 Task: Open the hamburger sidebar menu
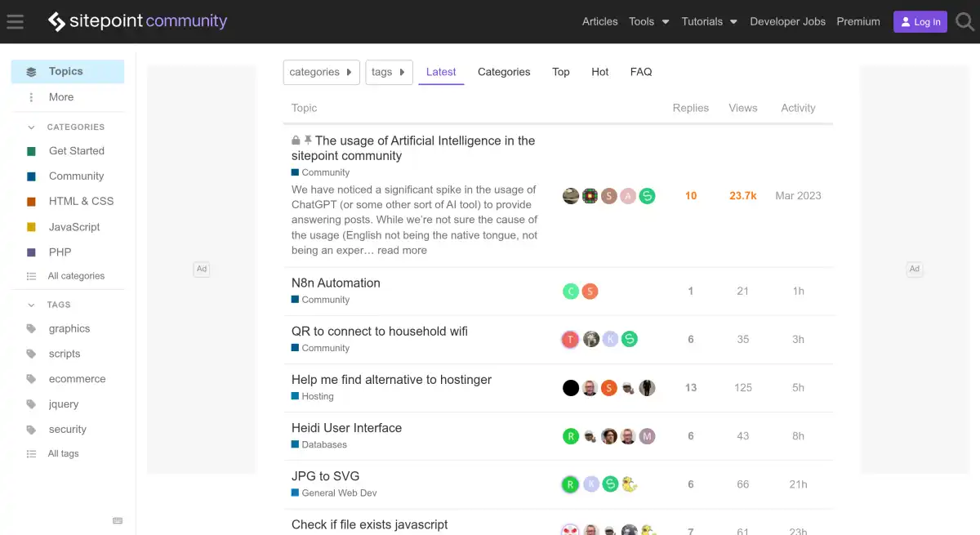(15, 22)
